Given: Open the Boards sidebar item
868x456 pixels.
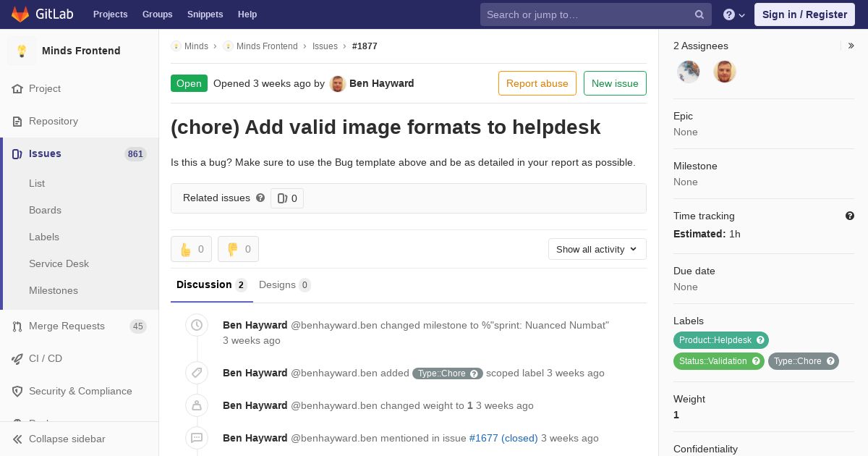Looking at the screenshot, I should (45, 210).
